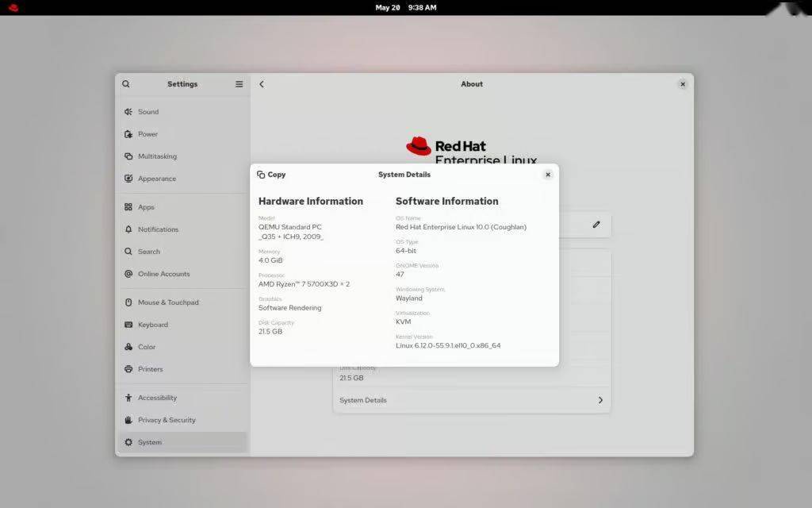
Task: Click the Search magnifier icon in the sidebar list
Action: pyautogui.click(x=128, y=252)
